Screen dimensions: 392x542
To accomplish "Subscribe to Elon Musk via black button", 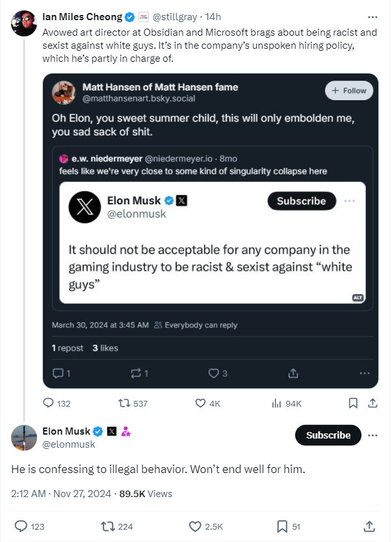I will 328,435.
